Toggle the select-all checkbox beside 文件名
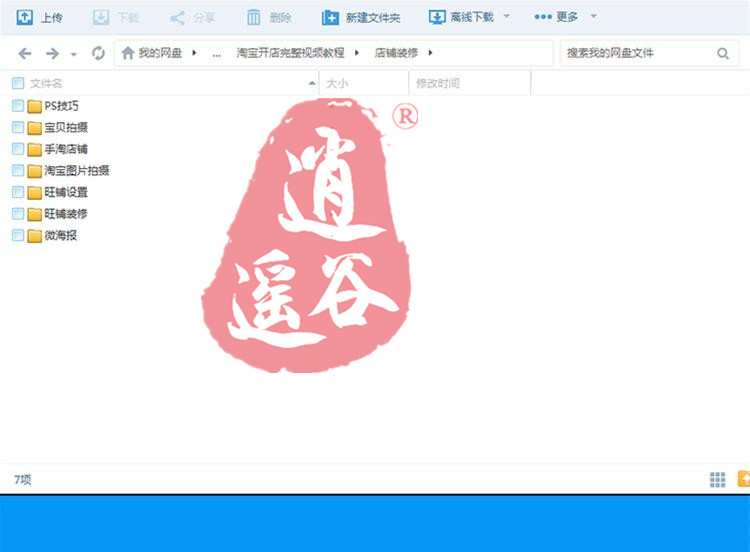This screenshot has width=750, height=552. (18, 83)
